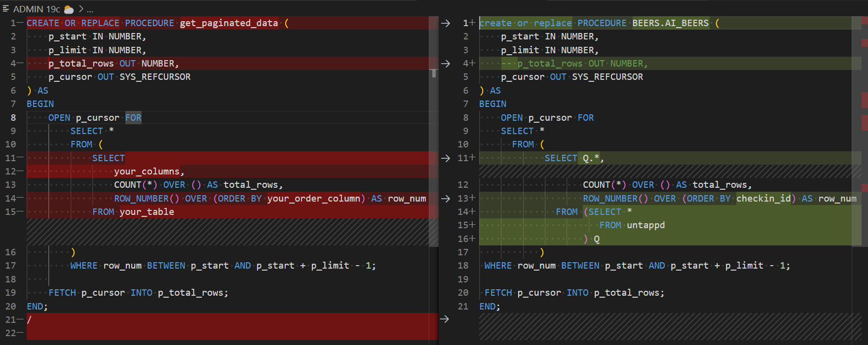The width and height of the screenshot is (868, 345).
Task: Click BEGIN on left line 7
Action: (40, 104)
